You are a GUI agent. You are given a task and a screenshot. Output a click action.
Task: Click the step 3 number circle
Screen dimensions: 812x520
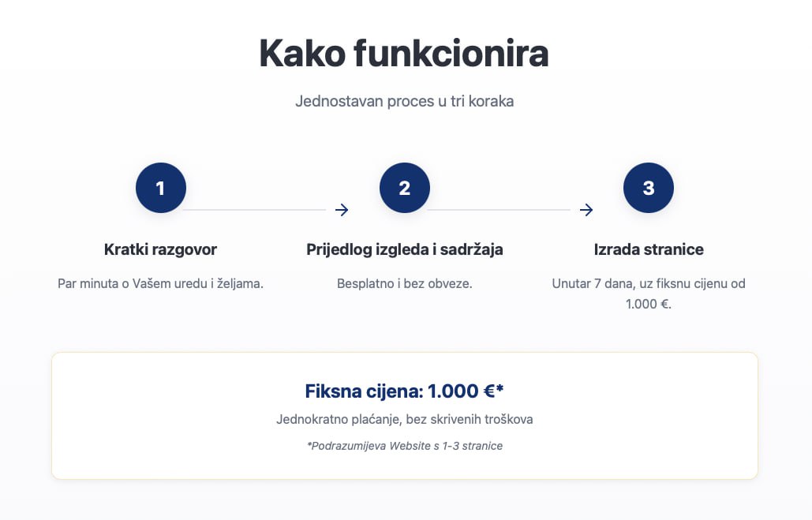649,188
